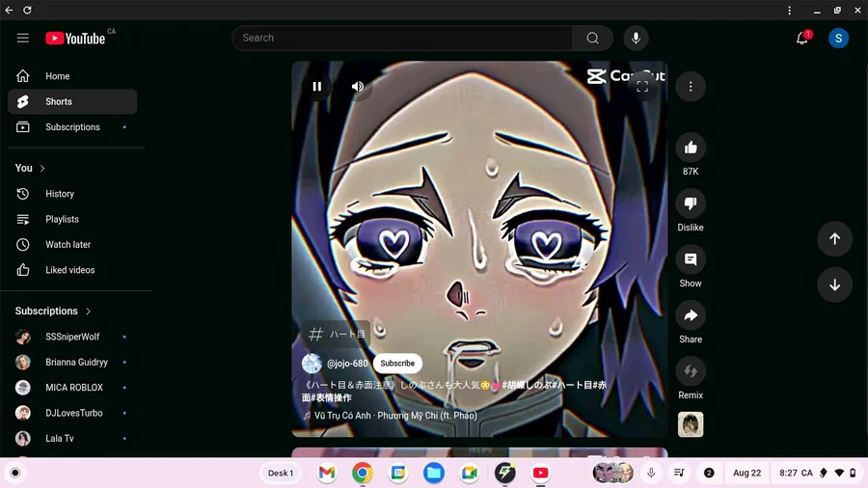This screenshot has height=488, width=868.
Task: Open the status area showing 8:27
Action: pos(818,473)
